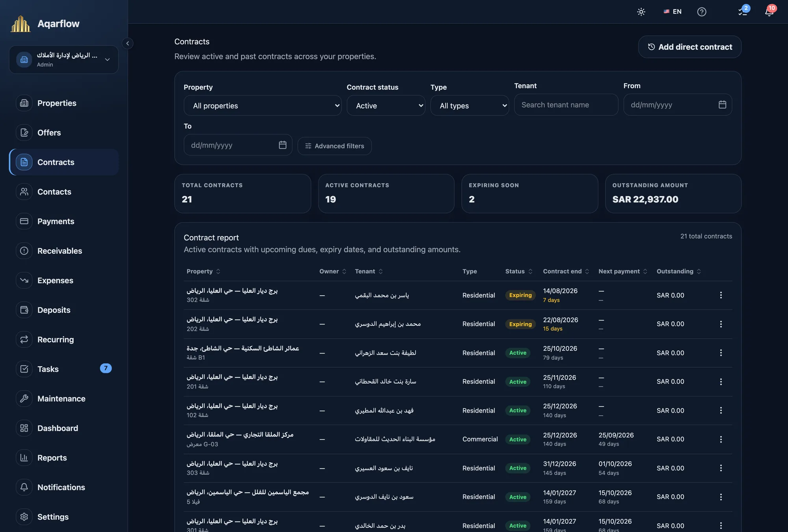Click the Expenses trend icon
This screenshot has width=788, height=532.
(x=24, y=281)
